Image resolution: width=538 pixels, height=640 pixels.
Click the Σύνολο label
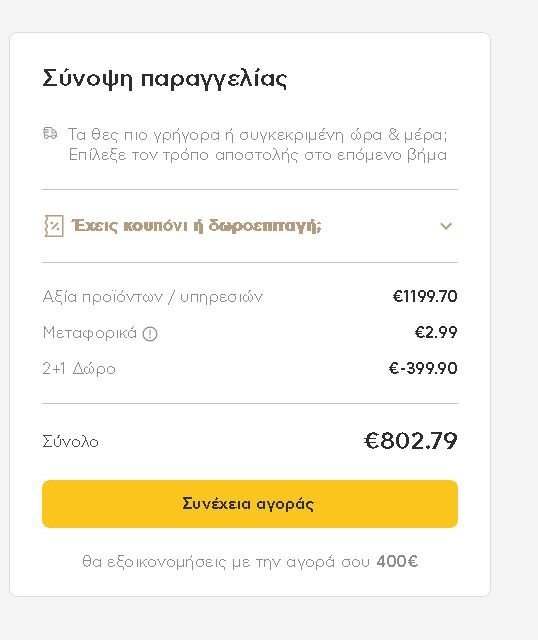[x=71, y=441]
